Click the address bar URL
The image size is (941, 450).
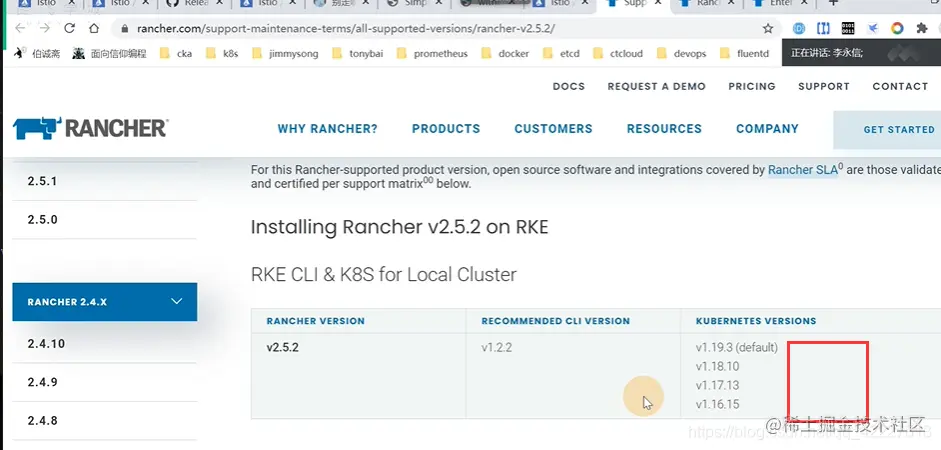[346, 28]
